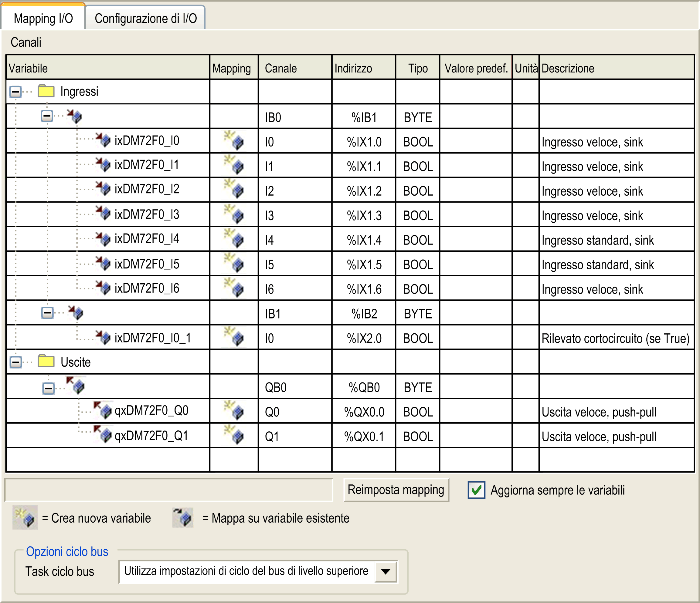The height and width of the screenshot is (603, 700).
Task: Click the mapping icon in the ixDM72F0_I5 row
Action: (234, 263)
